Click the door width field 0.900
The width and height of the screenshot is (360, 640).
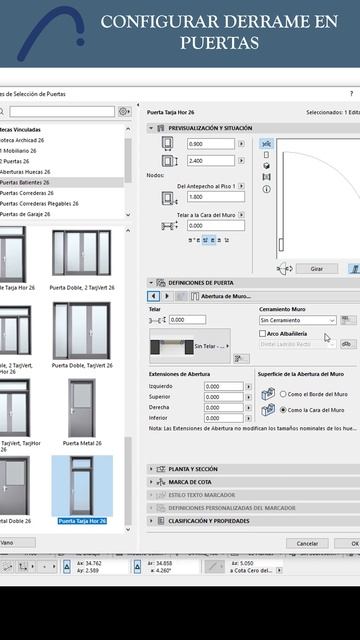click(x=211, y=144)
